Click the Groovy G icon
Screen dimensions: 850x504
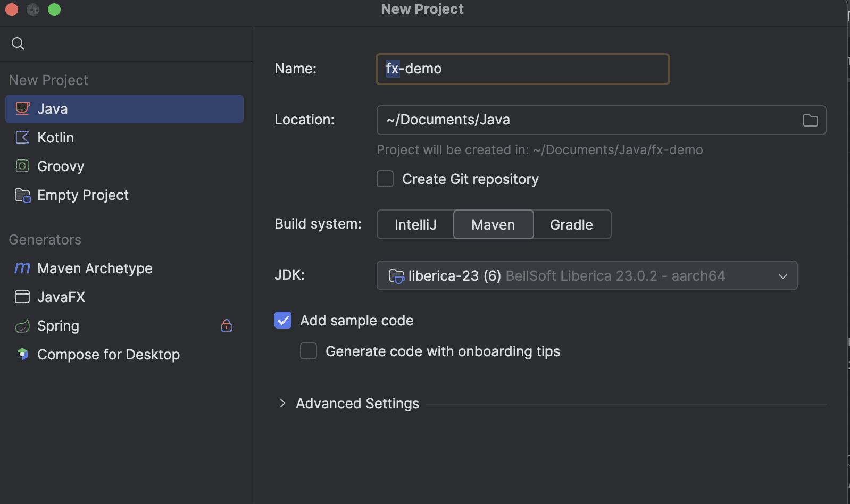pyautogui.click(x=22, y=166)
